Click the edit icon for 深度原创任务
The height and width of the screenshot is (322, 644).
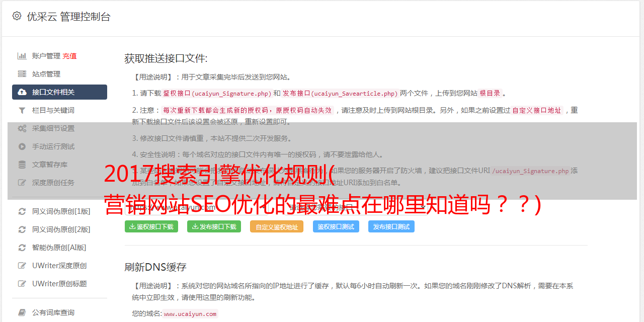(22, 183)
